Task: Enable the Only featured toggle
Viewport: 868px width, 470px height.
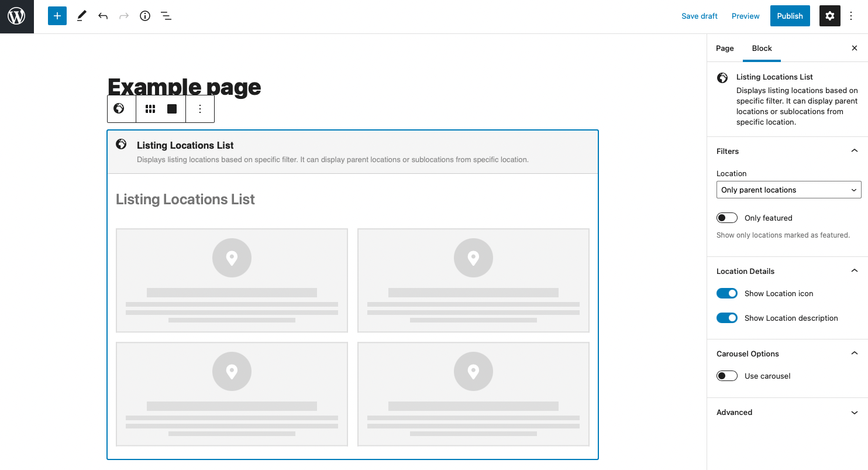Action: [x=727, y=218]
